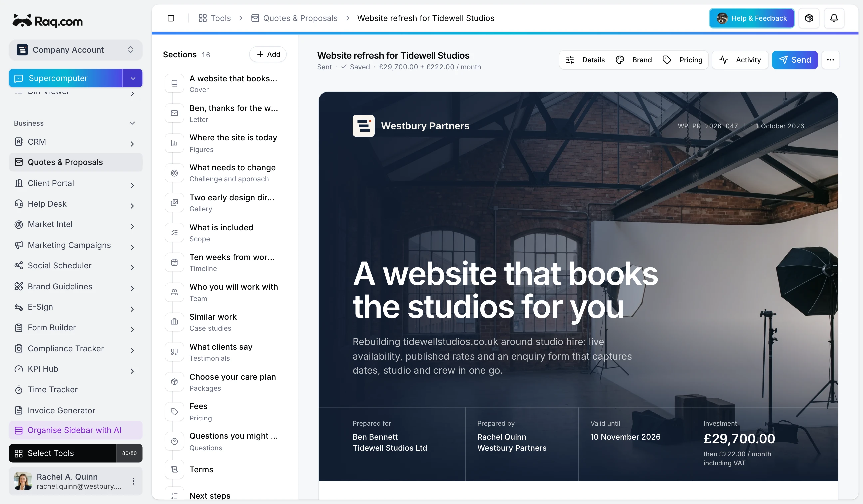This screenshot has height=504, width=863.
Task: Add a new section
Action: 268,54
